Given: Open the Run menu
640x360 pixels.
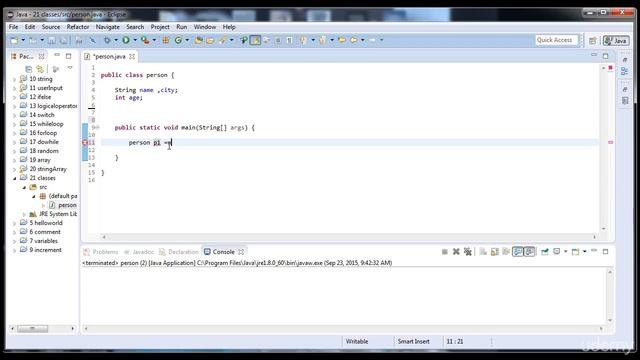Looking at the screenshot, I should tap(182, 27).
